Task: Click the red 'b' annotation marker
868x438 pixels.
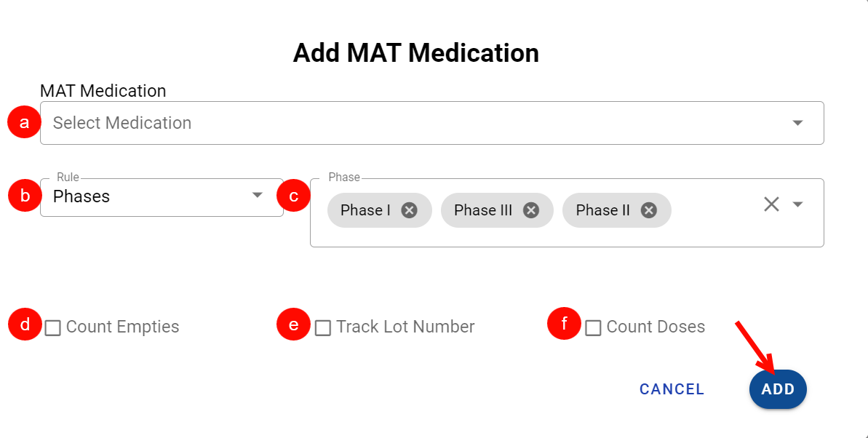Action: pos(25,196)
